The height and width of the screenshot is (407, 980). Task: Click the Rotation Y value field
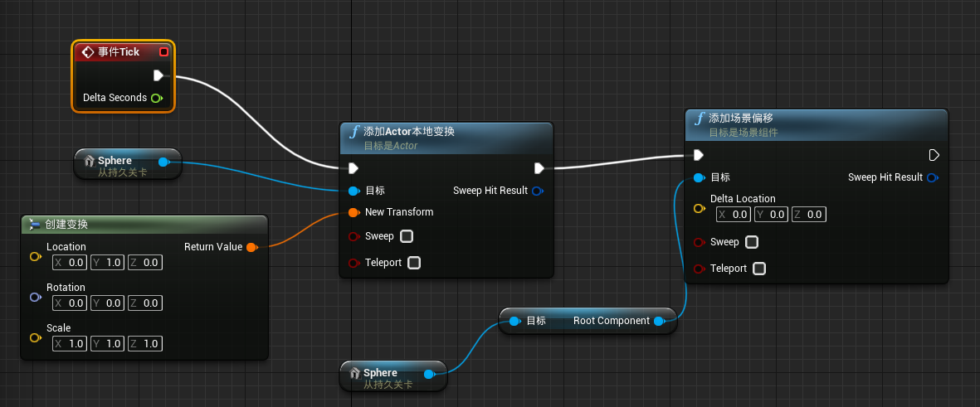coord(107,303)
